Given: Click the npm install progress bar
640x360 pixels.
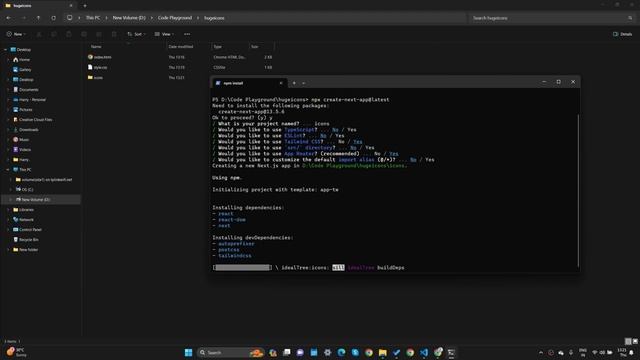Looking at the screenshot, I should (x=242, y=268).
